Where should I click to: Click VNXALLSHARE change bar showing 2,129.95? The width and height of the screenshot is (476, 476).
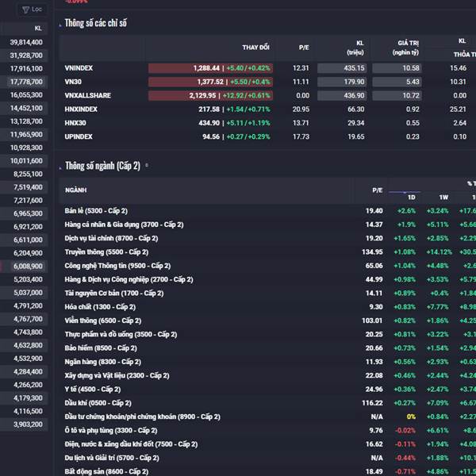pyautogui.click(x=210, y=95)
